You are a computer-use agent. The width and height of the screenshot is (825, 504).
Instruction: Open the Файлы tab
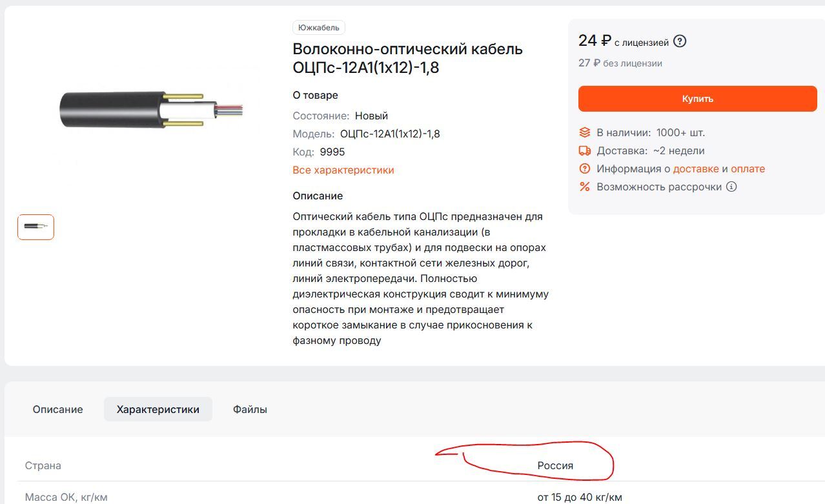tap(250, 409)
